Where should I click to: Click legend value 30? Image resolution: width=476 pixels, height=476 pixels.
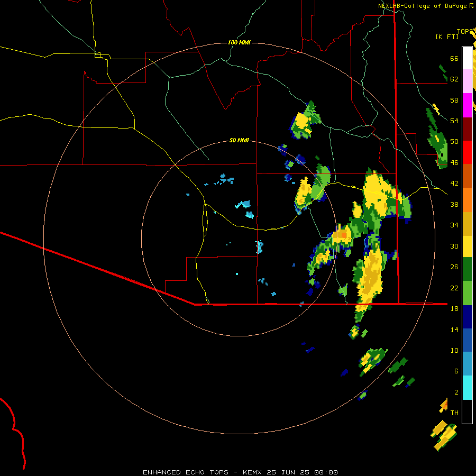454,246
